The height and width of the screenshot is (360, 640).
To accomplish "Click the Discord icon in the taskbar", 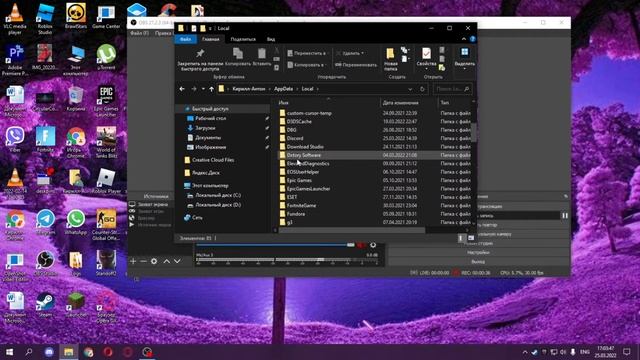I will pos(49,351).
